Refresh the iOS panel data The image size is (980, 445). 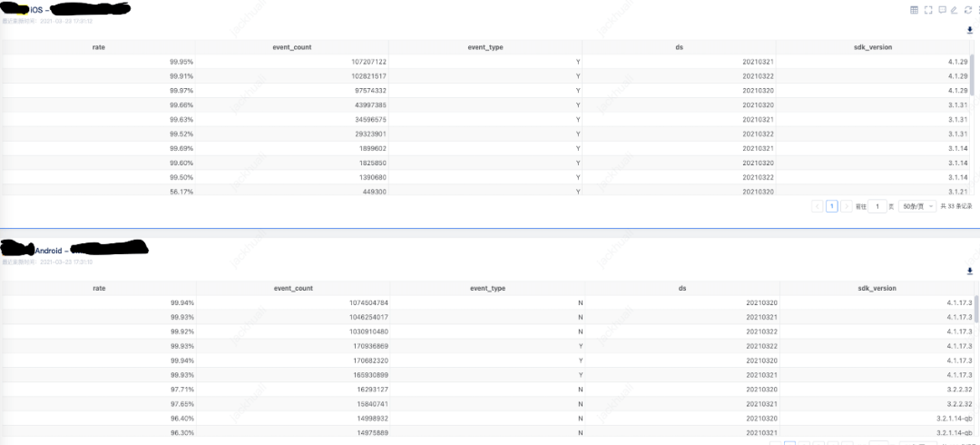967,9
